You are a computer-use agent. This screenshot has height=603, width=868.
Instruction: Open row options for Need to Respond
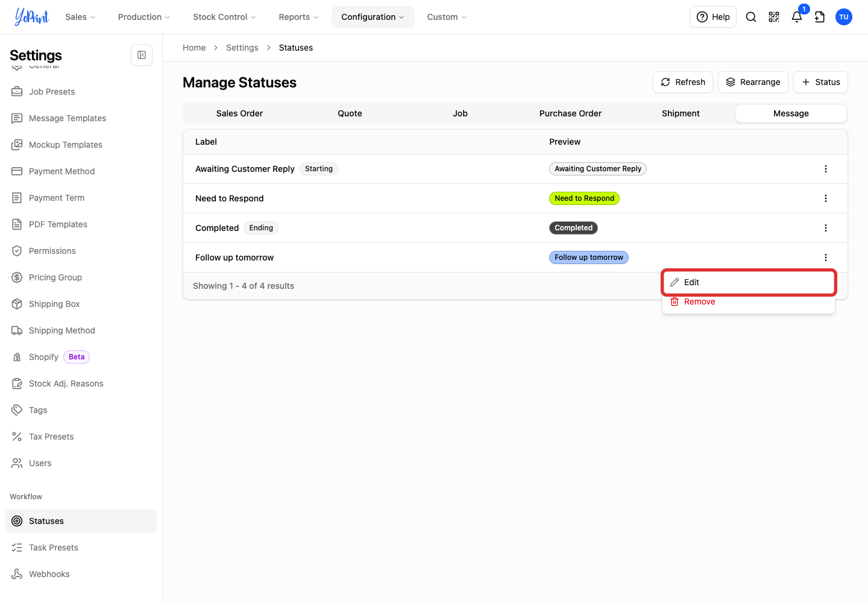pos(826,198)
